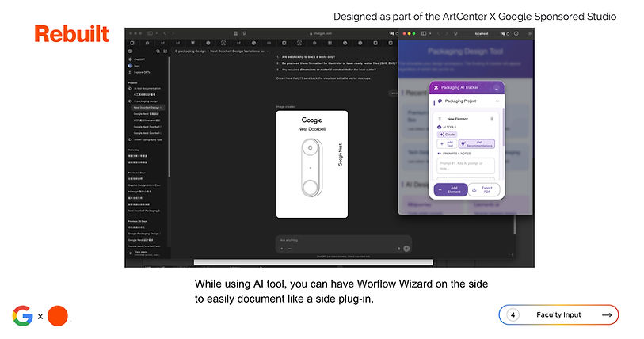Click the localhost address bar
Viewport: 644px width, 339px height.
[482, 34]
